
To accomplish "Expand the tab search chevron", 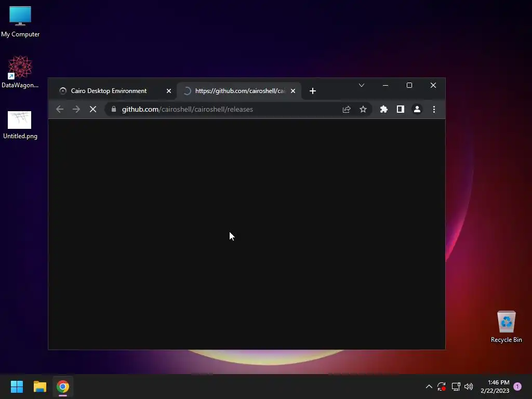I will (362, 85).
